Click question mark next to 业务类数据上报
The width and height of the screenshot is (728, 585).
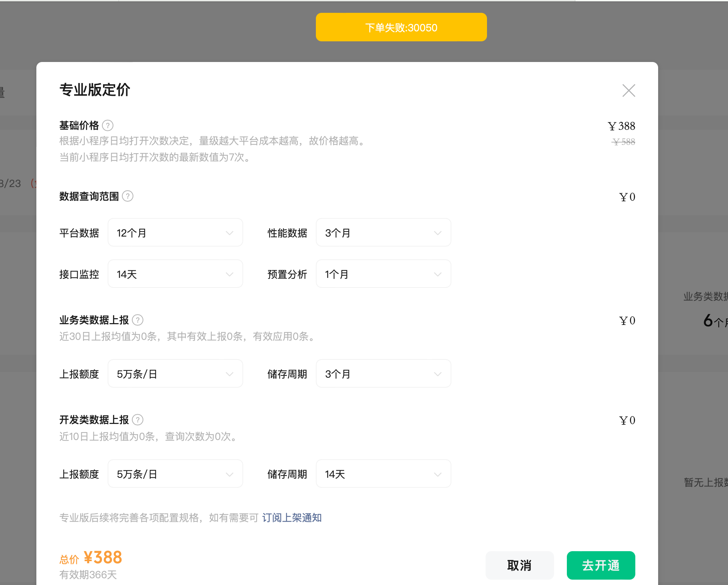pyautogui.click(x=138, y=320)
